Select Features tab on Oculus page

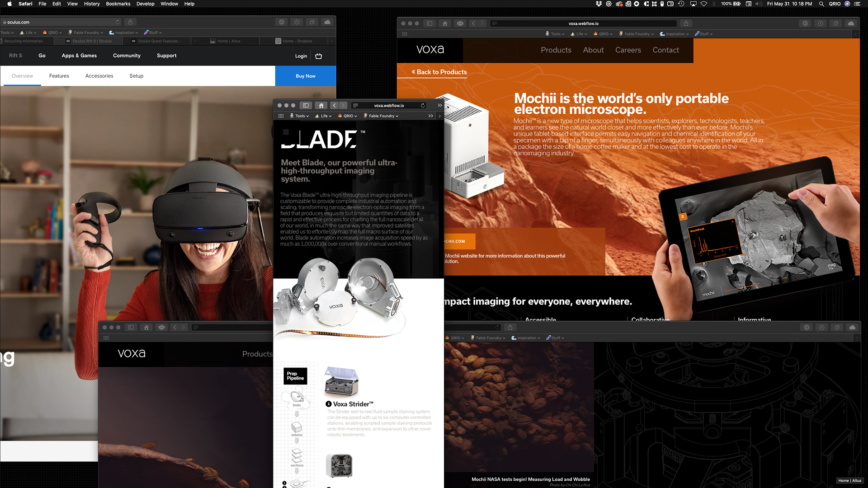click(59, 76)
